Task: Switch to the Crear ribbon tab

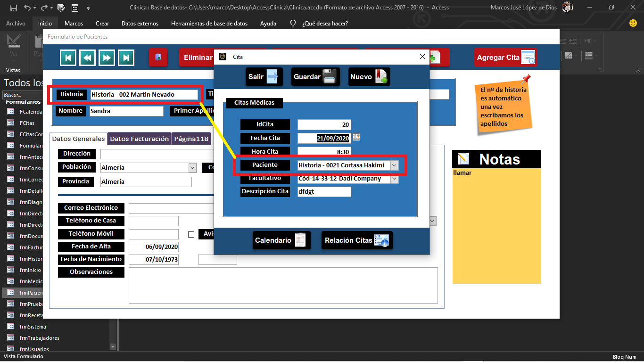Action: pos(102,23)
